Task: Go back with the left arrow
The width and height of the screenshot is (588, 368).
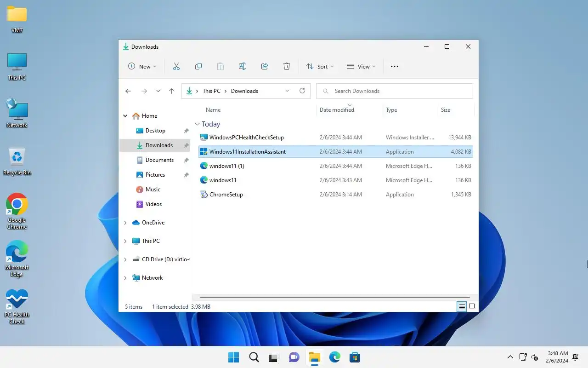Action: click(128, 91)
